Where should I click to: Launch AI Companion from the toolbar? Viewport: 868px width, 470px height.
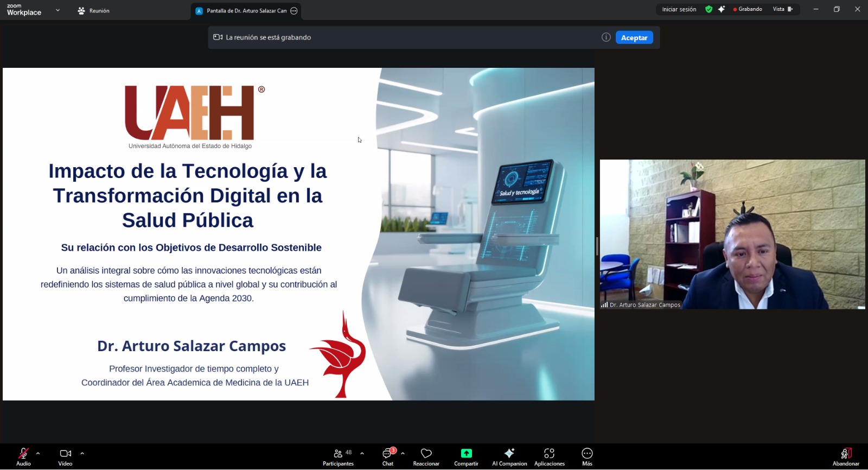click(x=509, y=456)
